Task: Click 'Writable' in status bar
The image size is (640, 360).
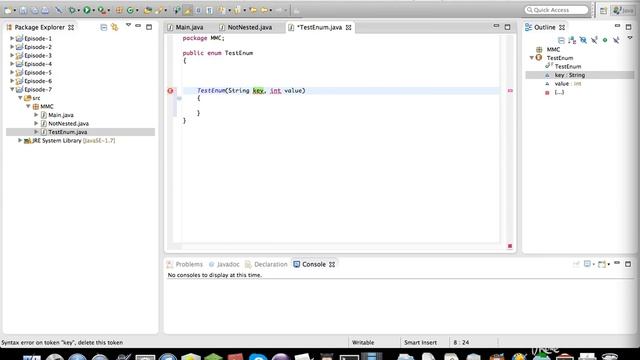Action: click(363, 342)
